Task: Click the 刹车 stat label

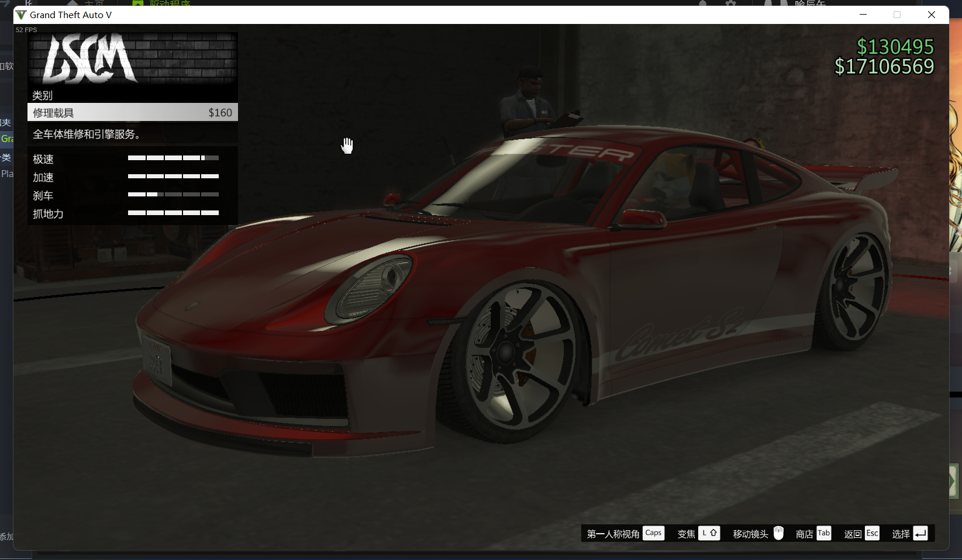Action: pyautogui.click(x=43, y=196)
